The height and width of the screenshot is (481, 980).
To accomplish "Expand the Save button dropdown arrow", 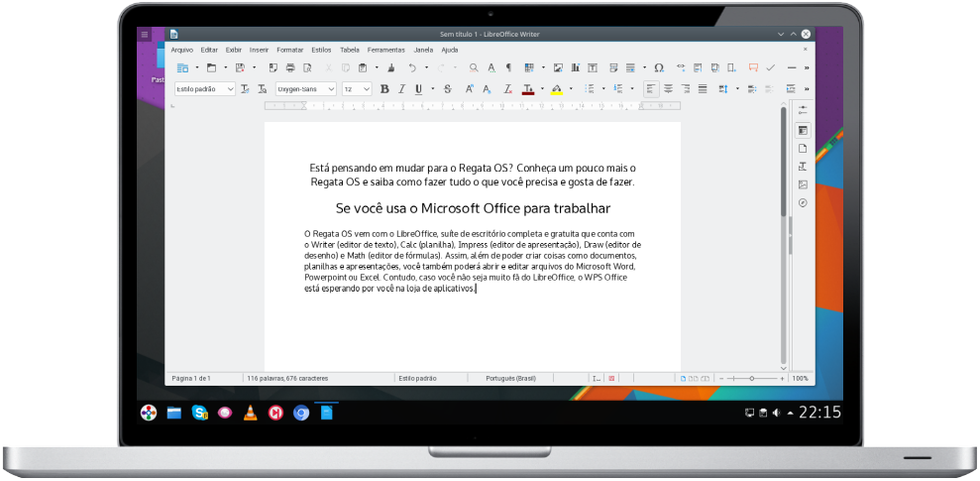I will (x=254, y=67).
